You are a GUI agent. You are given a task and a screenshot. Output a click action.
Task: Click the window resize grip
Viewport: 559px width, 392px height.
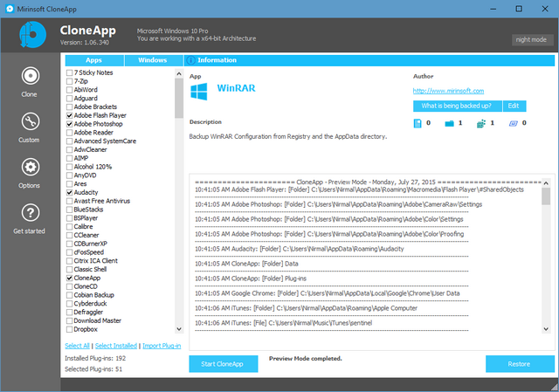coord(555,387)
